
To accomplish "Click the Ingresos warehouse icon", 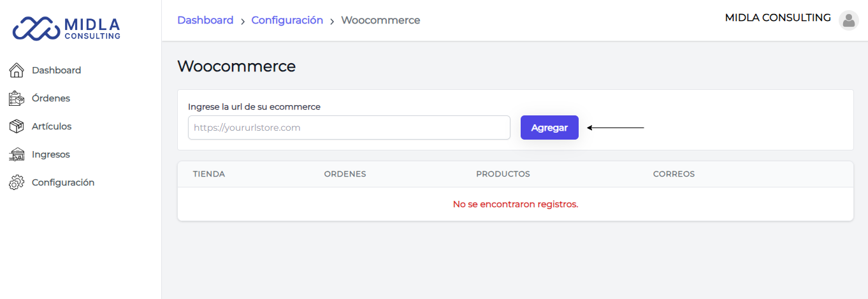I will (x=17, y=154).
